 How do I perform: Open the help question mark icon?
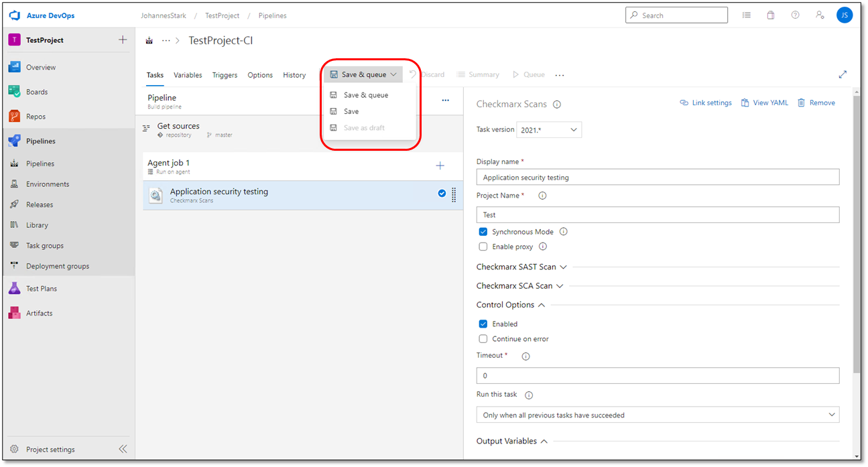[795, 15]
